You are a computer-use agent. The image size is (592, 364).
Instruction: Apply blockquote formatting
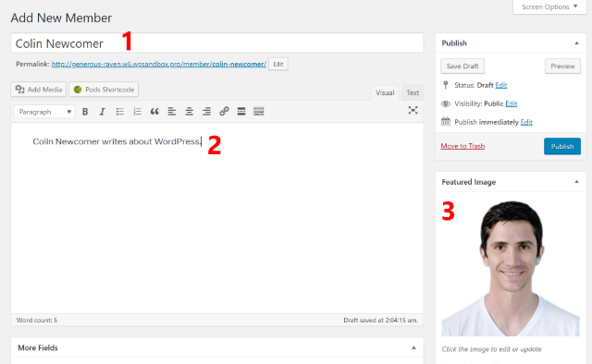(x=154, y=112)
